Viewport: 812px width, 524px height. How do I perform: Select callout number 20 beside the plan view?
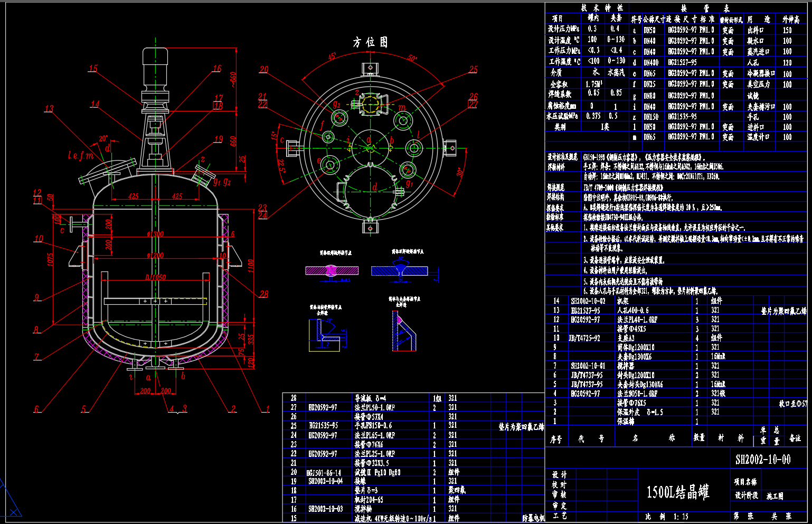[263, 69]
